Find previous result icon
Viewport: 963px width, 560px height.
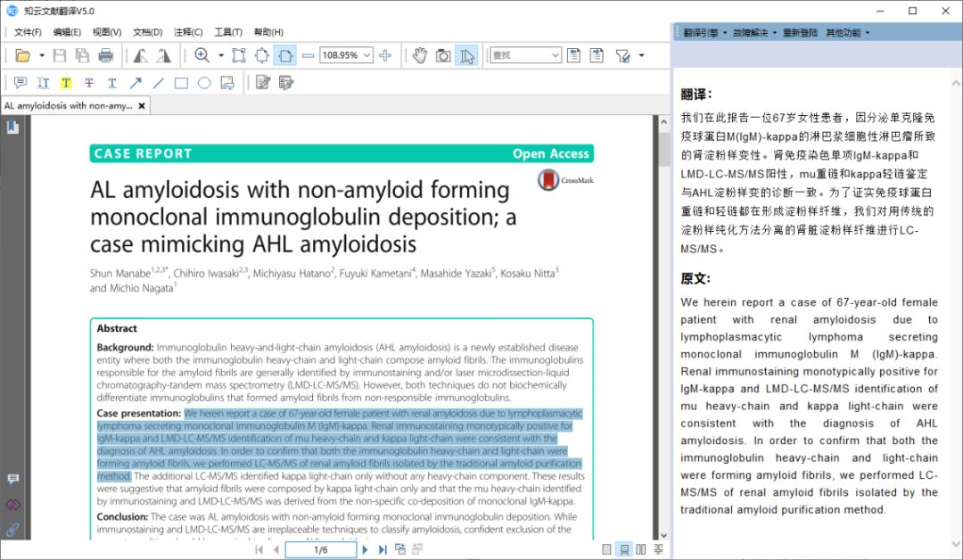coord(573,56)
